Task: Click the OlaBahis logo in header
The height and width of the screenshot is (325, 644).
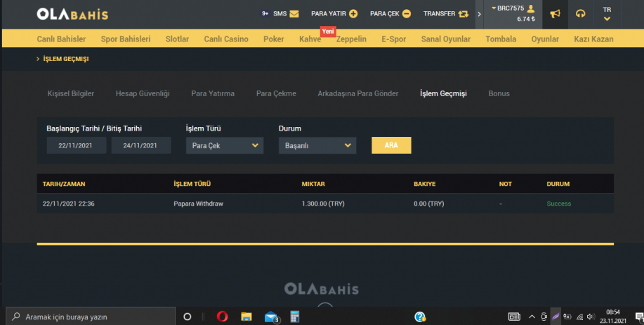Action: 73,14
